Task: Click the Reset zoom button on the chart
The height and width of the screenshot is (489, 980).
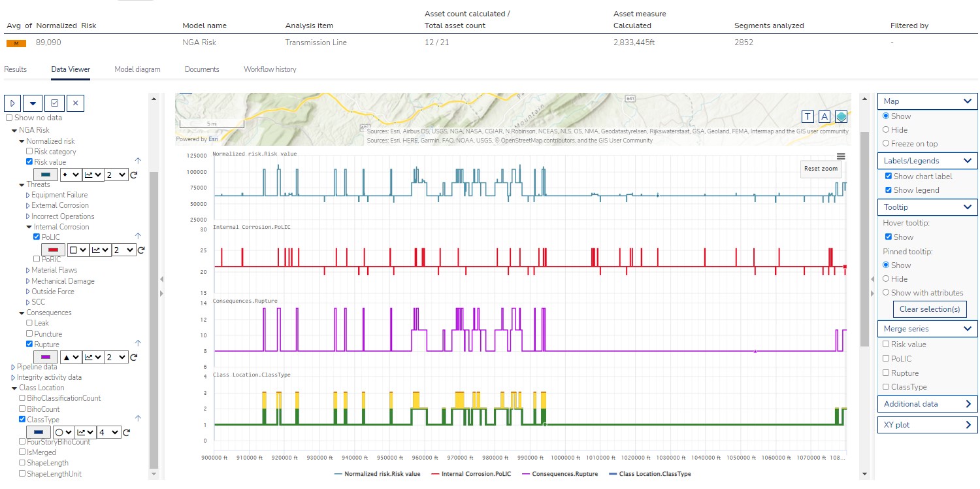Action: click(x=820, y=169)
